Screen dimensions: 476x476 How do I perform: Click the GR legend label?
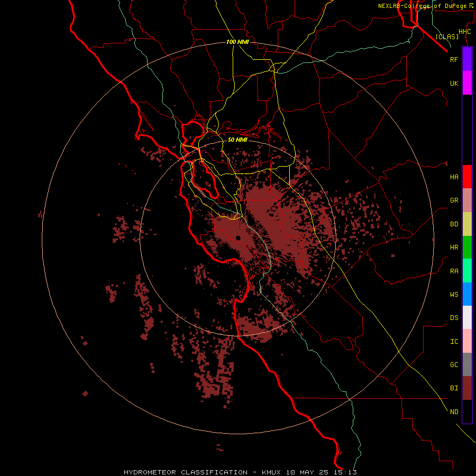tap(454, 200)
